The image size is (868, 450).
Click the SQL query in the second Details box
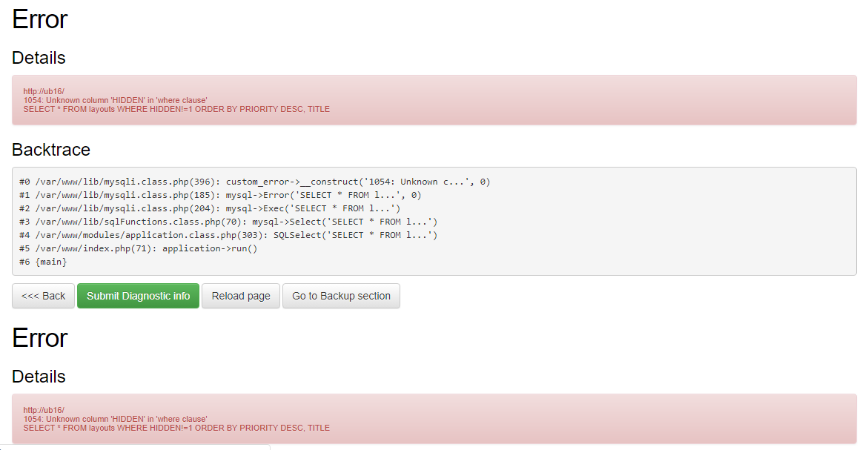pyautogui.click(x=176, y=428)
